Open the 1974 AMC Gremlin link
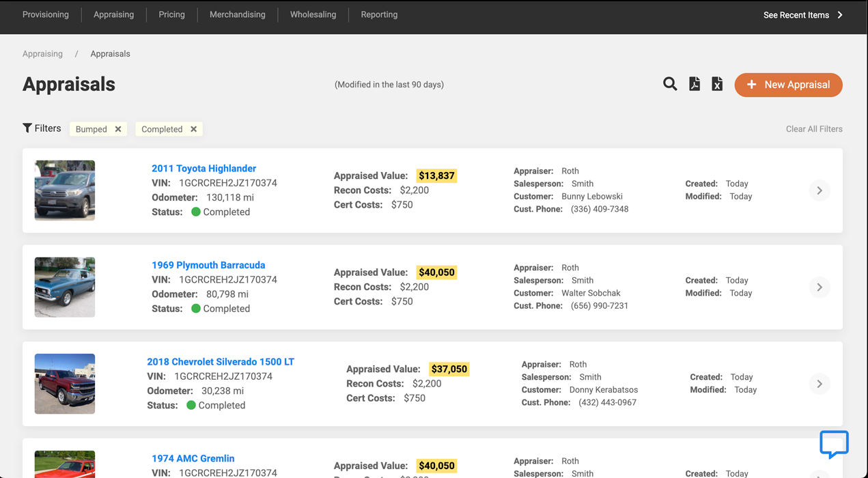868x478 pixels. [x=193, y=458]
